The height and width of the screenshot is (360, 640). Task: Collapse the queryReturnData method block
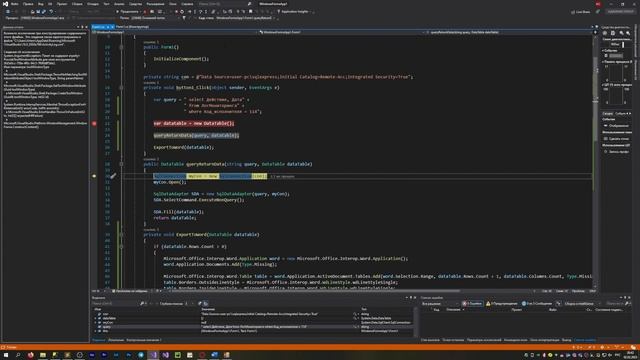click(x=121, y=164)
